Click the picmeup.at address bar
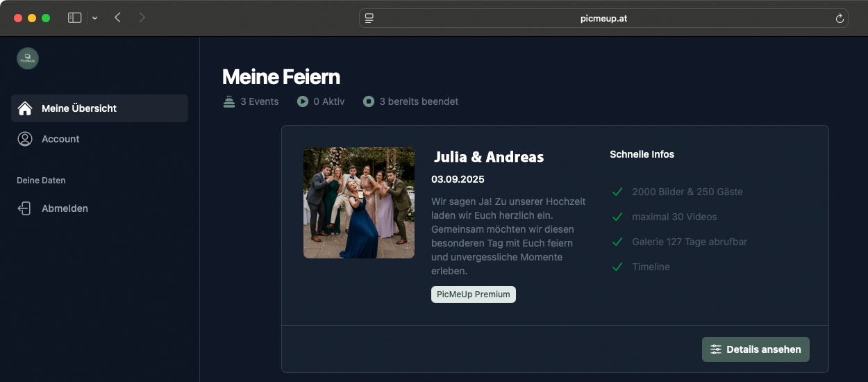 pyautogui.click(x=603, y=19)
